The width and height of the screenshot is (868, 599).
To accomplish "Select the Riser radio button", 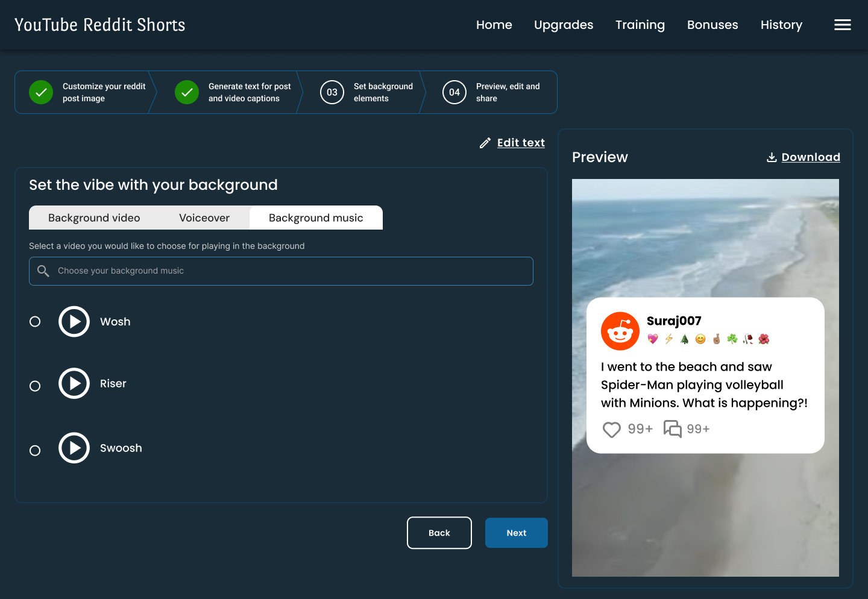I will 35,386.
